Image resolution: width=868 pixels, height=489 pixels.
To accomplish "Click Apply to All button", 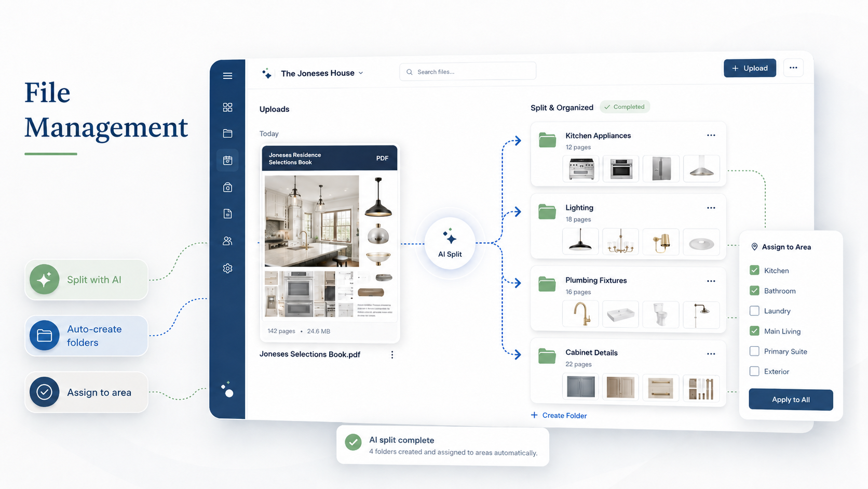I will click(791, 400).
